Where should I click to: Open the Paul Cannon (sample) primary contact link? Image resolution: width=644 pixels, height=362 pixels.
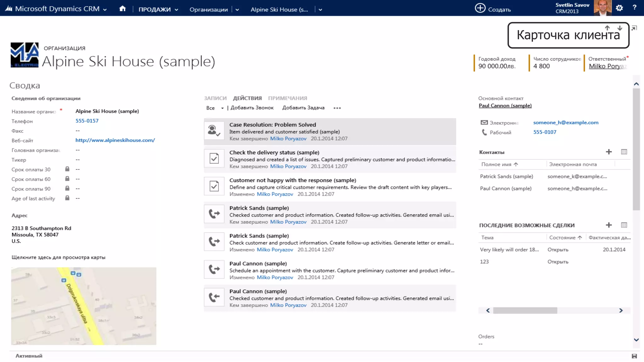505,106
